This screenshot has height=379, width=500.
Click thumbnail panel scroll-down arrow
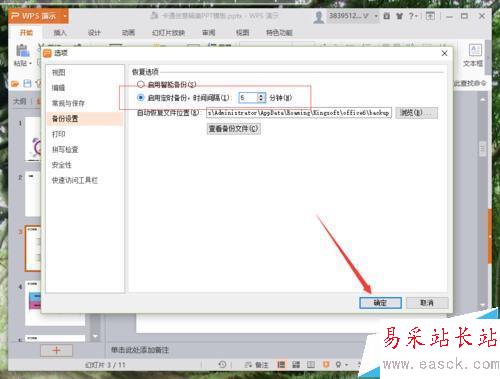click(95, 336)
